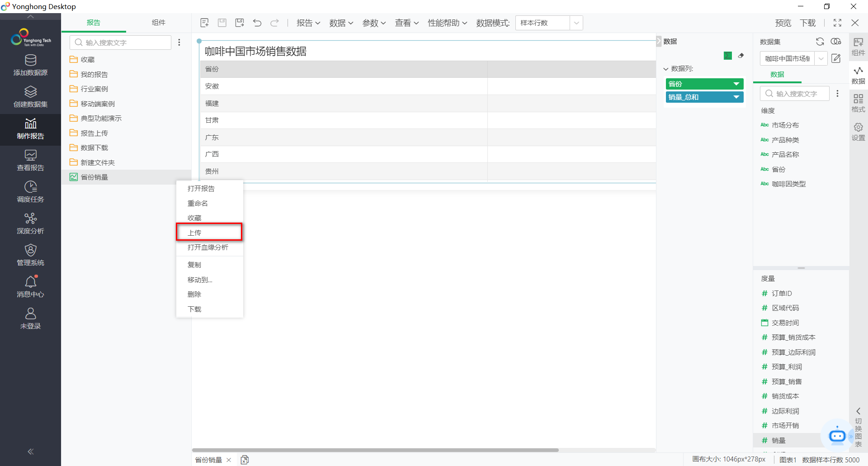Open the 制作报告 sidebar icon
The image size is (868, 466).
tap(30, 130)
